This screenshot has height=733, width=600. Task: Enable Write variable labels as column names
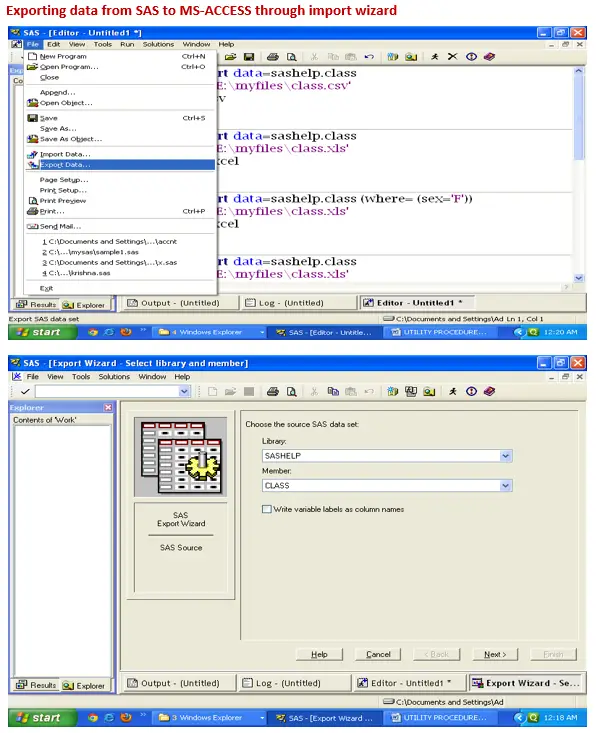(266, 509)
